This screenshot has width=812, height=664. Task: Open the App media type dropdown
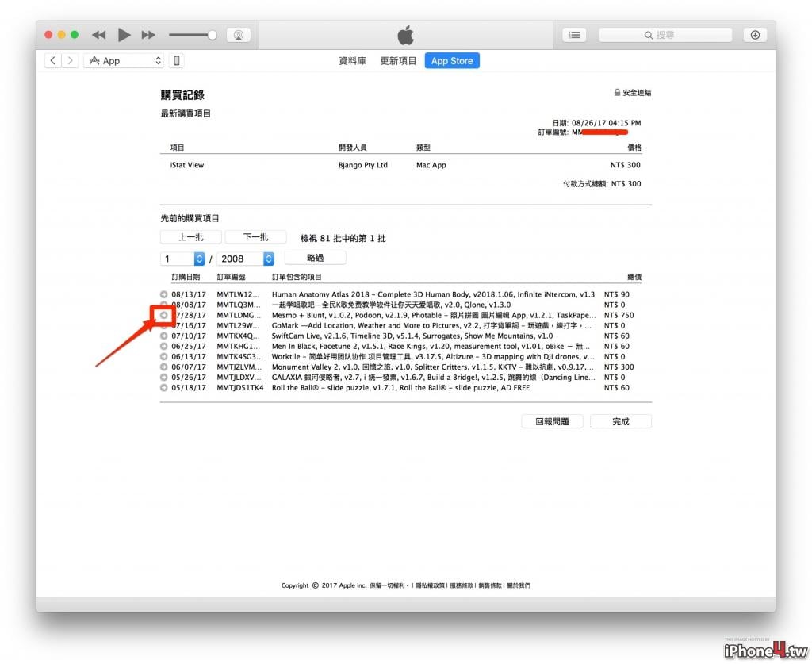tap(124, 60)
